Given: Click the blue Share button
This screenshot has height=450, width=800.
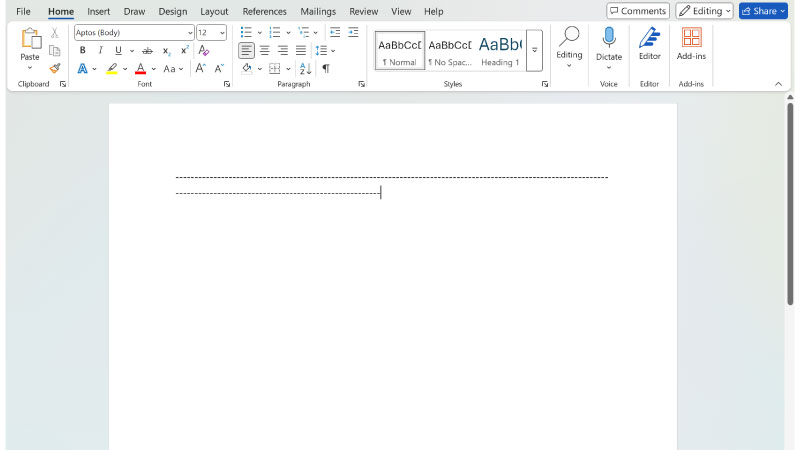Looking at the screenshot, I should click(x=763, y=11).
